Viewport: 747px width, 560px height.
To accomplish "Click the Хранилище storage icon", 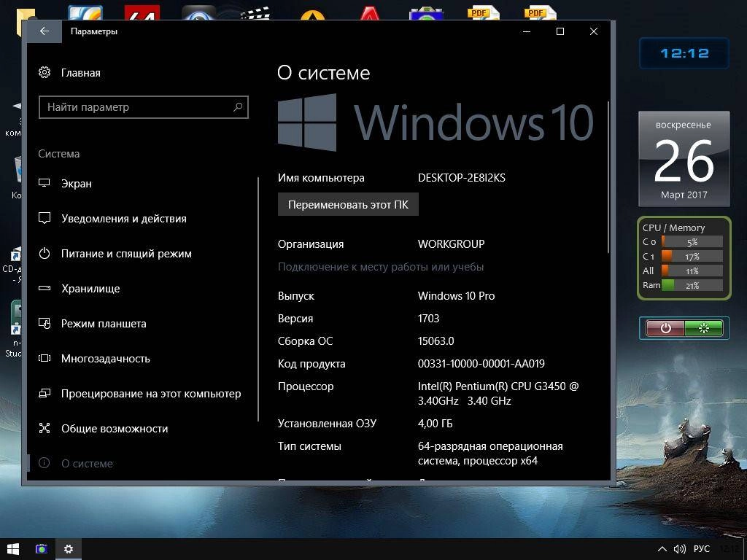I will [x=44, y=288].
